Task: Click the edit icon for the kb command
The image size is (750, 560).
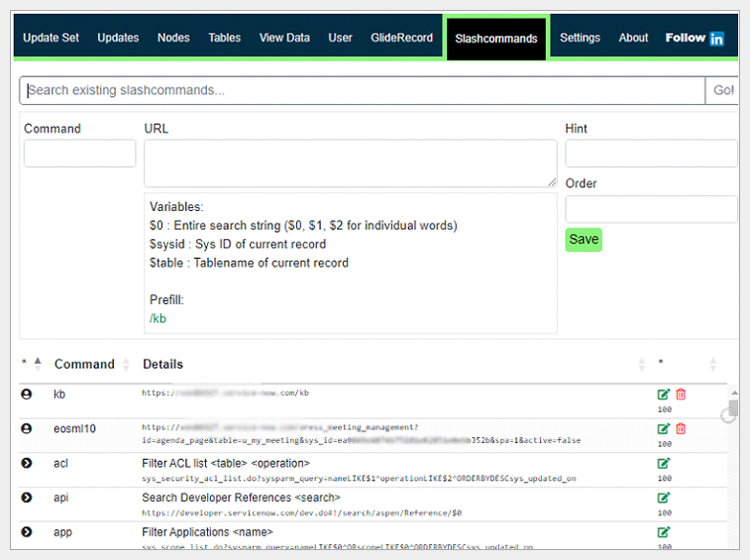Action: point(664,394)
